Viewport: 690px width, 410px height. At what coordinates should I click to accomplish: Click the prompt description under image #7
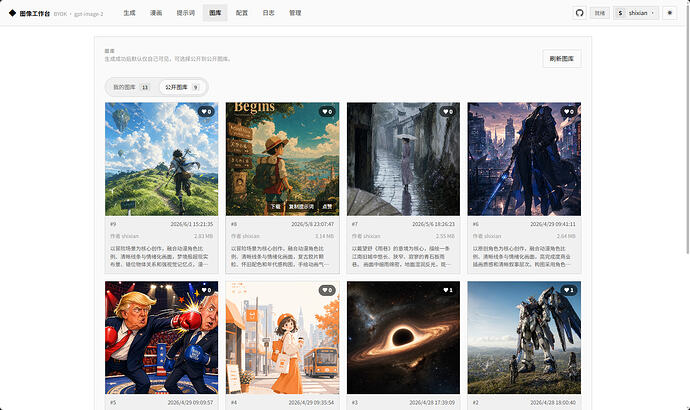(401, 256)
